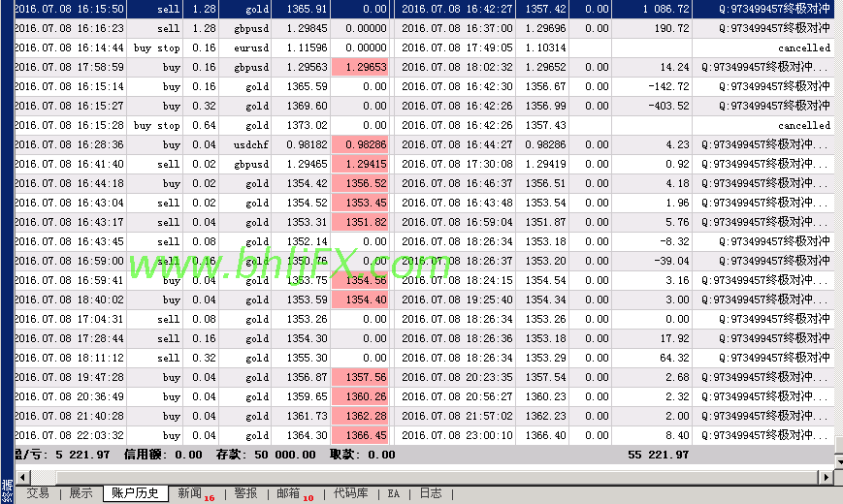
Task: Select the open time 2016.07.08 16:16:23
Action: pos(69,28)
